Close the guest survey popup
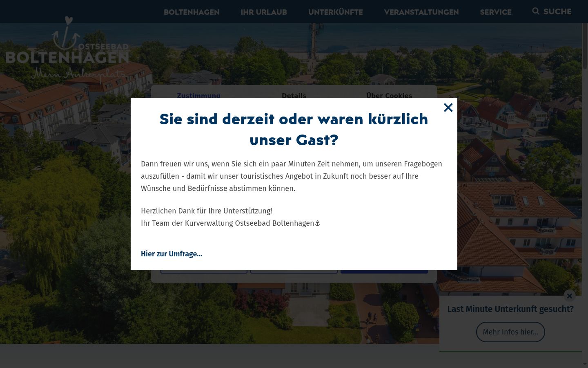 [x=448, y=108]
